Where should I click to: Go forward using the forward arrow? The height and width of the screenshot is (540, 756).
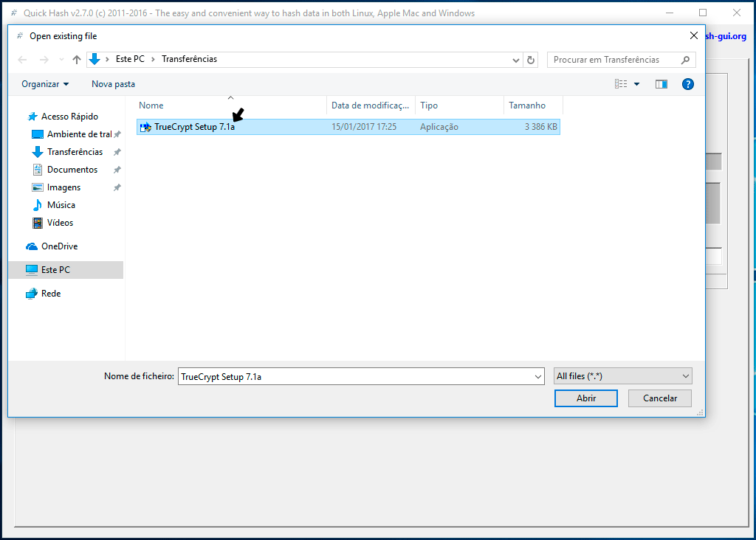click(44, 60)
